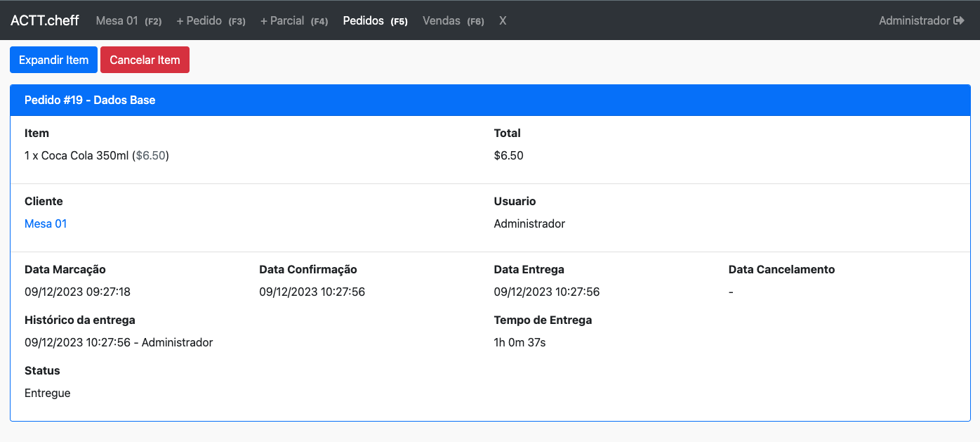Open + Pedido from the top bar
The width and height of the screenshot is (980, 442).
click(211, 20)
